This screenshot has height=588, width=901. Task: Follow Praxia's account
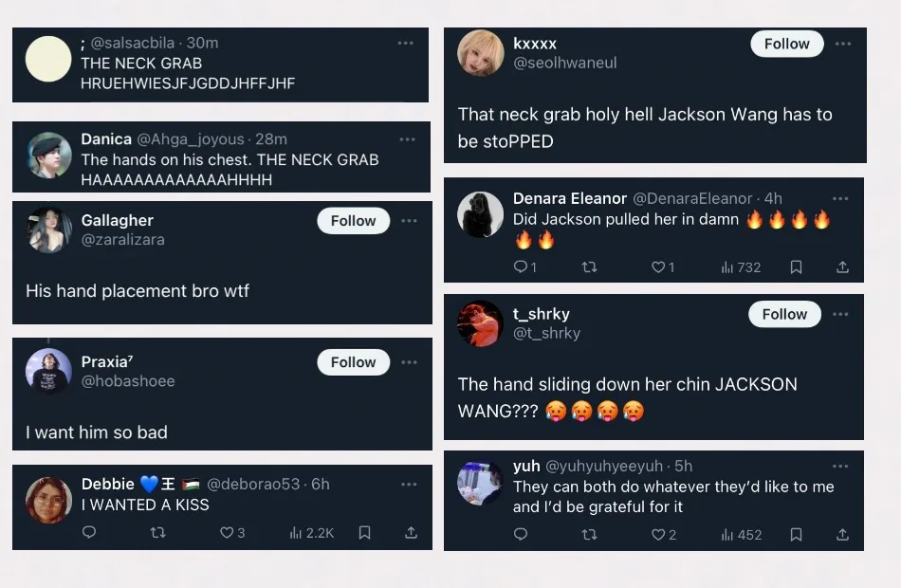tap(353, 362)
